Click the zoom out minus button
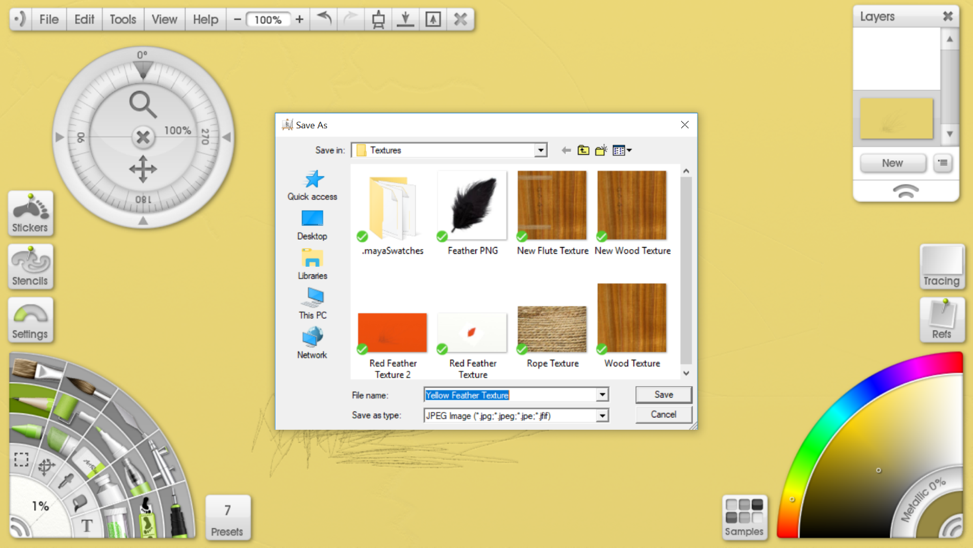Viewport: 973px width, 548px height. (x=237, y=19)
